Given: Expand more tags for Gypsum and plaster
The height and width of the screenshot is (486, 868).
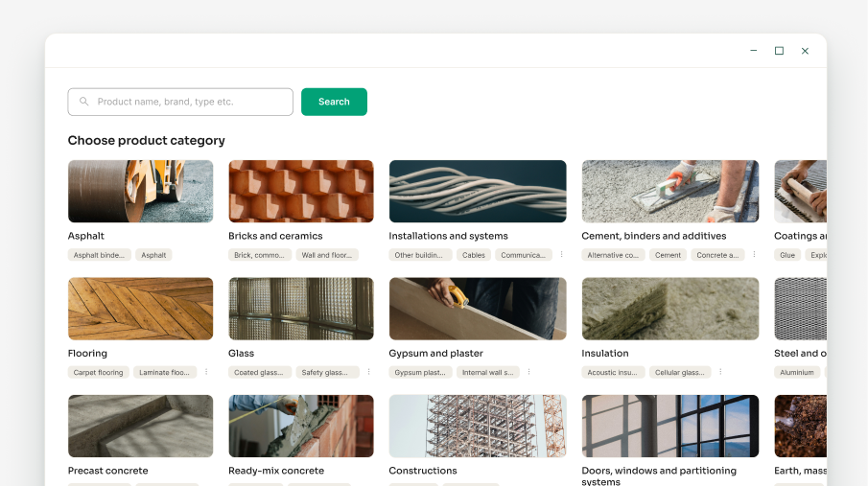Looking at the screenshot, I should pos(528,372).
